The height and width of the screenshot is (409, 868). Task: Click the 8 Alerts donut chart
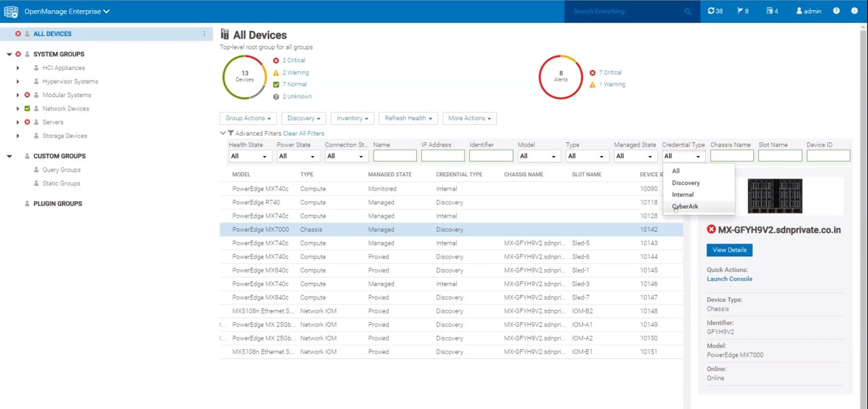pyautogui.click(x=561, y=77)
